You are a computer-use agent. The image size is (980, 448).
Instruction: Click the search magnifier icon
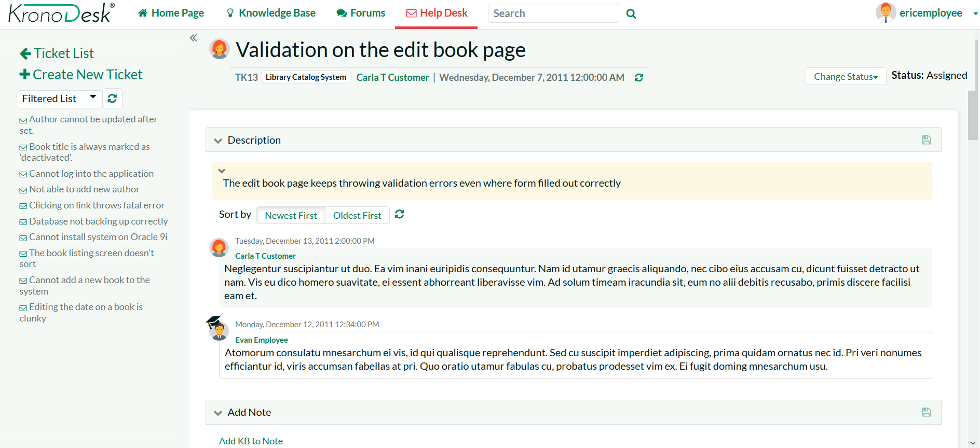631,13
